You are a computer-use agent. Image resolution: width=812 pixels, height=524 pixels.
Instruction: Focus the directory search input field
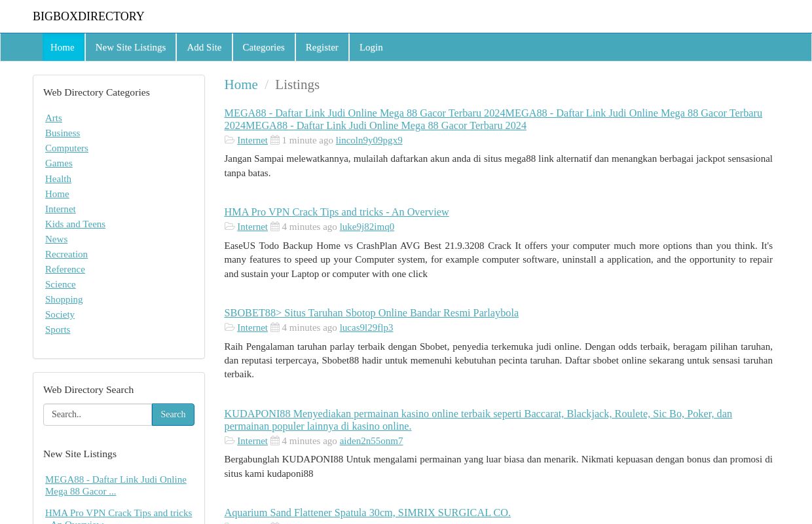(98, 415)
